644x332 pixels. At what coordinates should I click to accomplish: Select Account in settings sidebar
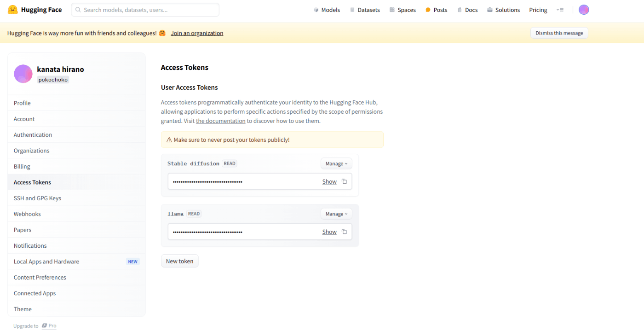pyautogui.click(x=76, y=119)
